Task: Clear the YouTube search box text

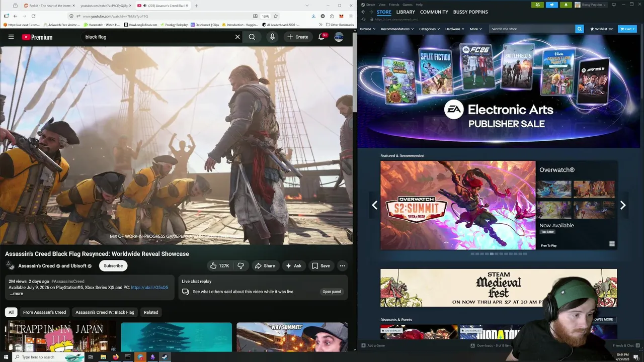Action: click(237, 37)
